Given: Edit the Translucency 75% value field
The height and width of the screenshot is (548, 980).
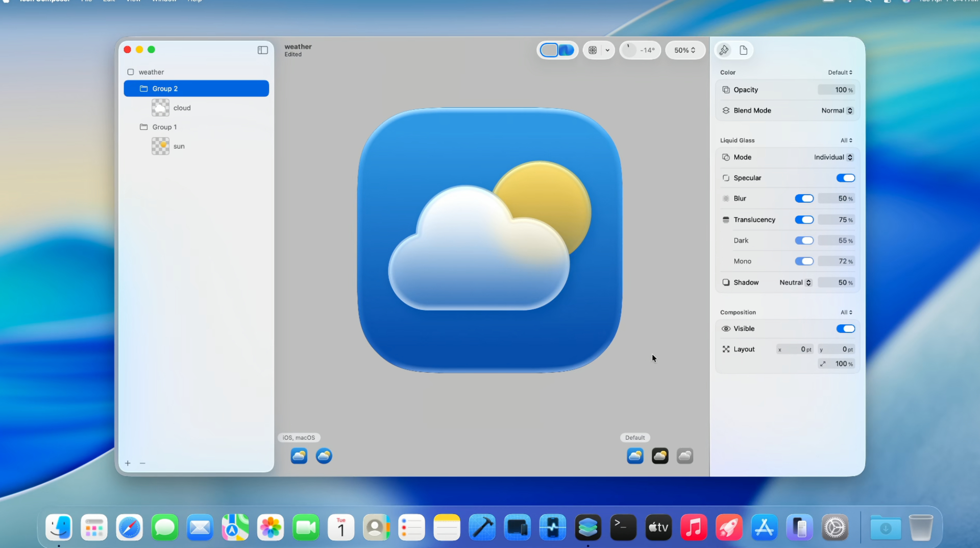Looking at the screenshot, I should pos(836,220).
